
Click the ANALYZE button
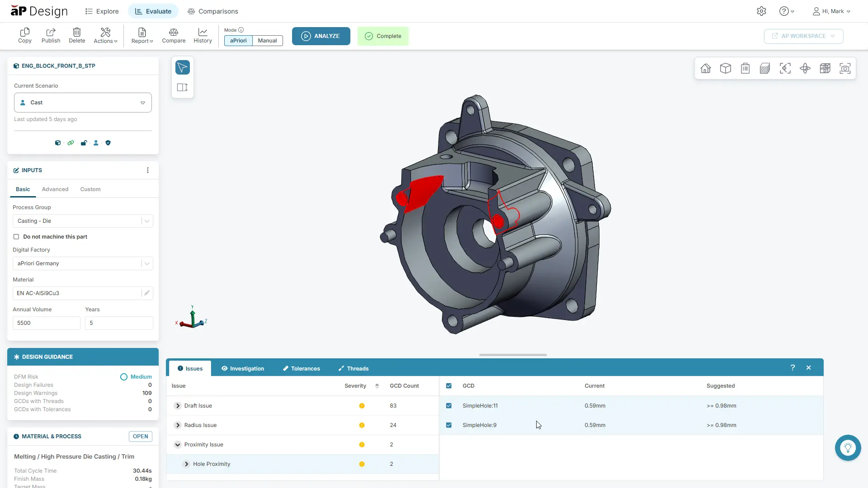[321, 36]
